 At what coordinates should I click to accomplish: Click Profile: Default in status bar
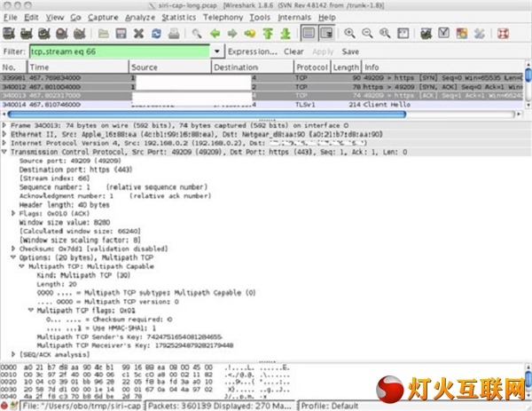330,406
